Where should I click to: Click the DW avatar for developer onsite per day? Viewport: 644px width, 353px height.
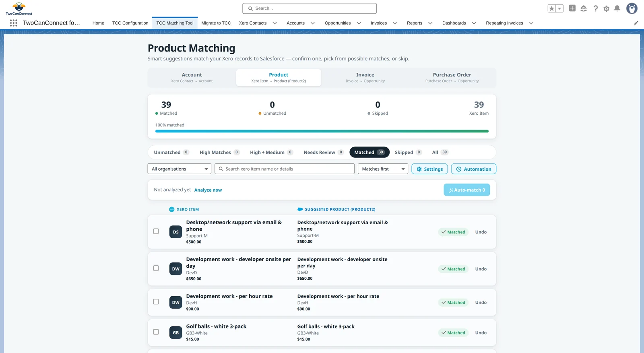tap(176, 269)
